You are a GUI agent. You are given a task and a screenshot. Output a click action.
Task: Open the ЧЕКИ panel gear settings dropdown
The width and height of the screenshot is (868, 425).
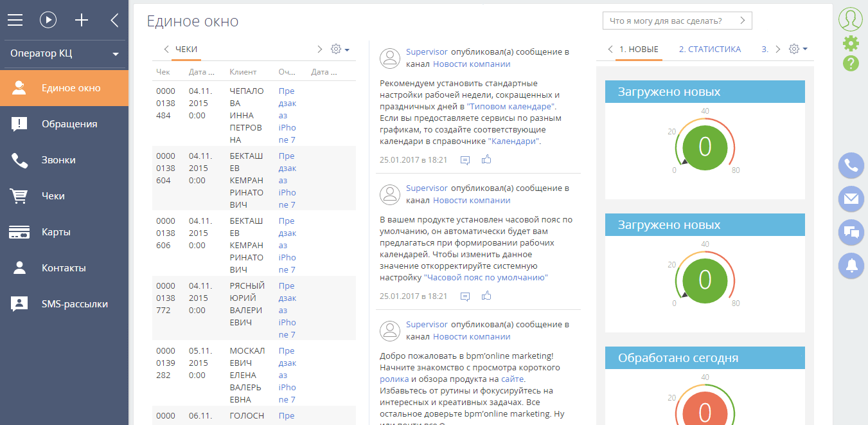coord(340,50)
